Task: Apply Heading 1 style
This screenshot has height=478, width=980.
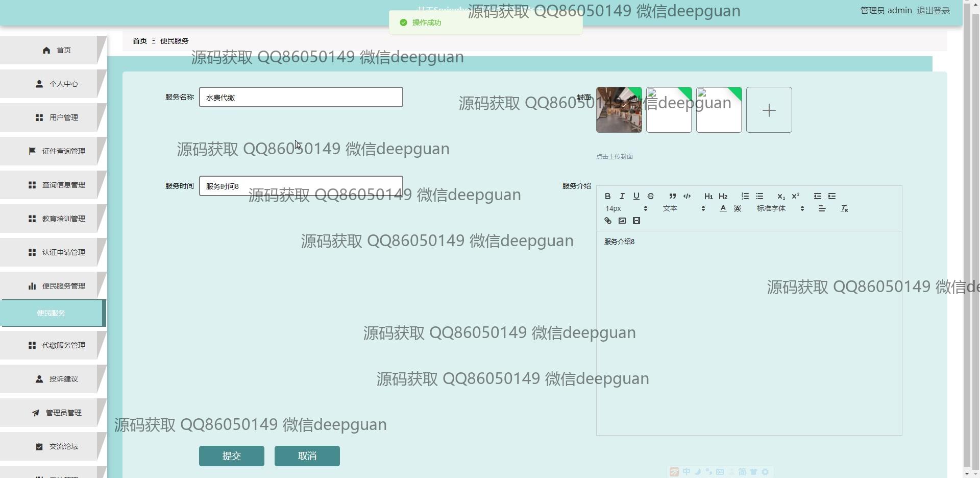Action: [708, 196]
